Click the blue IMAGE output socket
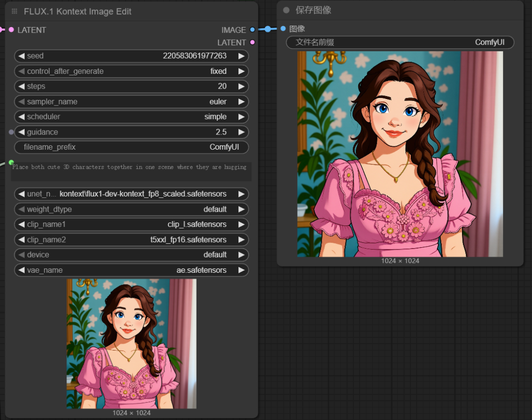 coord(252,30)
